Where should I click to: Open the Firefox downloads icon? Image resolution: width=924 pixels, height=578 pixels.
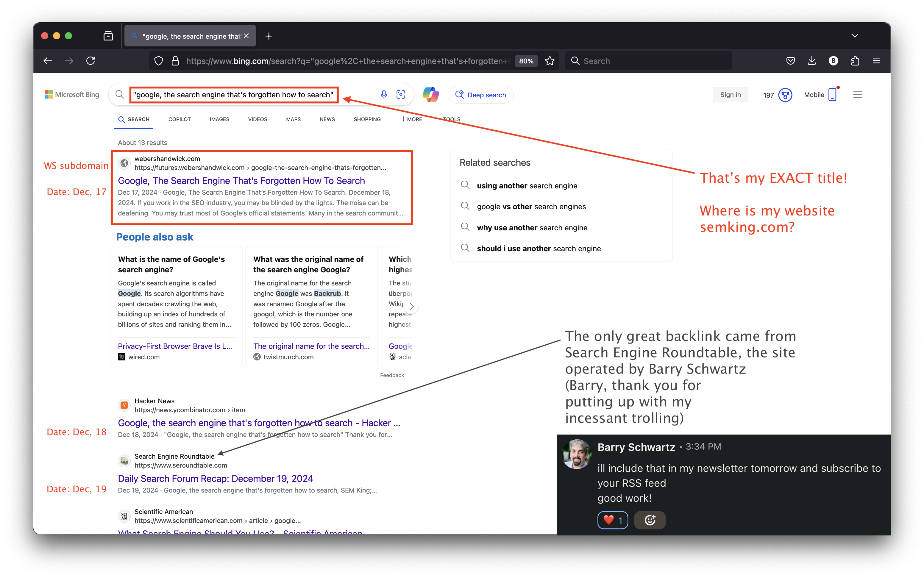pyautogui.click(x=812, y=61)
